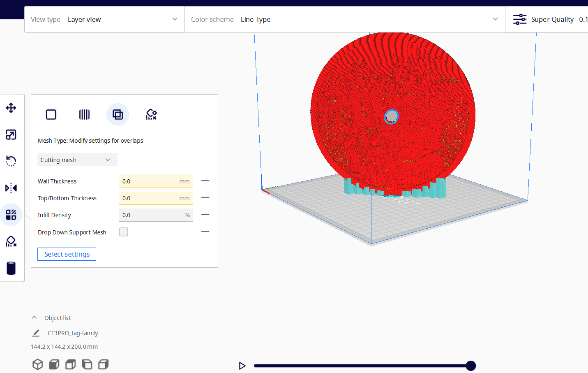Image resolution: width=588 pixels, height=373 pixels.
Task: Rename CE3PRO_tag-family with pencil icon
Action: (36, 333)
